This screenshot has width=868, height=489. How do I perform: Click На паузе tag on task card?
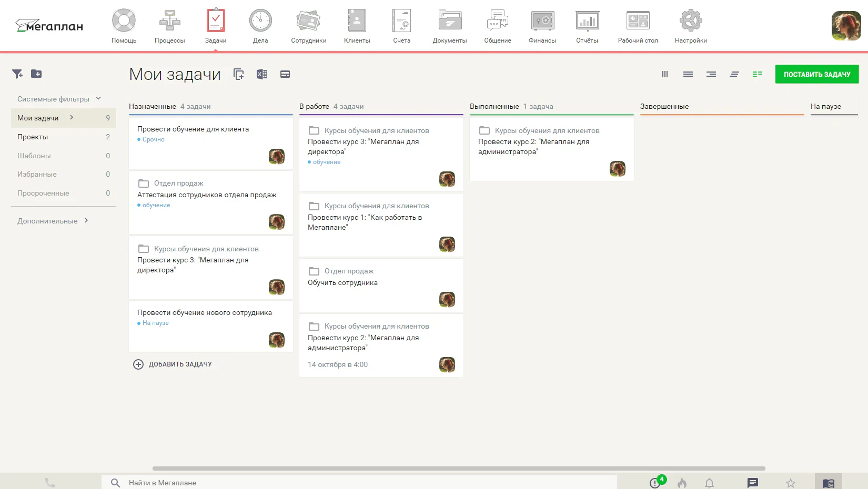click(x=153, y=323)
